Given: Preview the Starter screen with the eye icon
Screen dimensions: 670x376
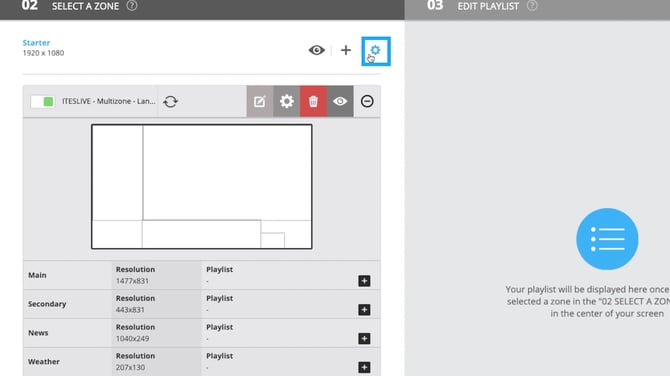Looking at the screenshot, I should pos(317,50).
